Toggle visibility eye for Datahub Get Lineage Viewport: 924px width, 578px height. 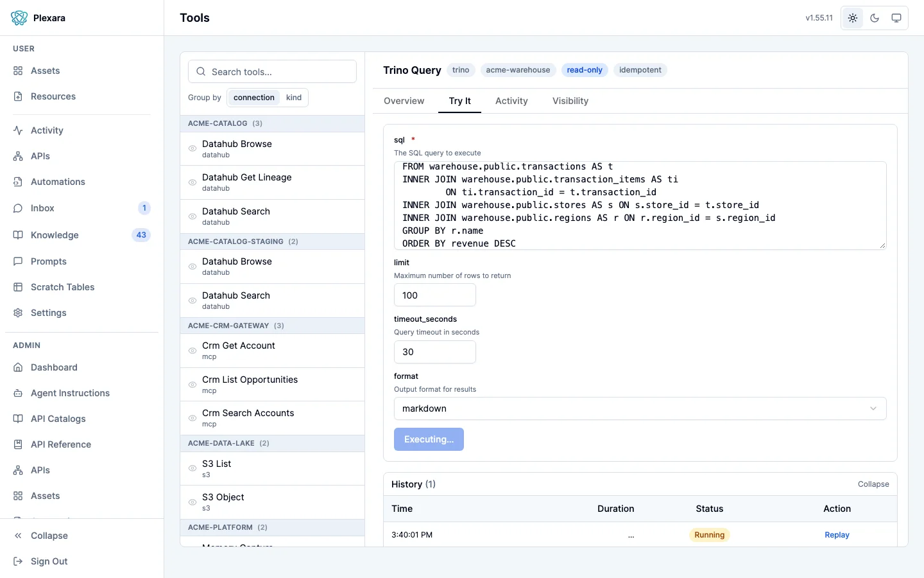click(x=193, y=182)
